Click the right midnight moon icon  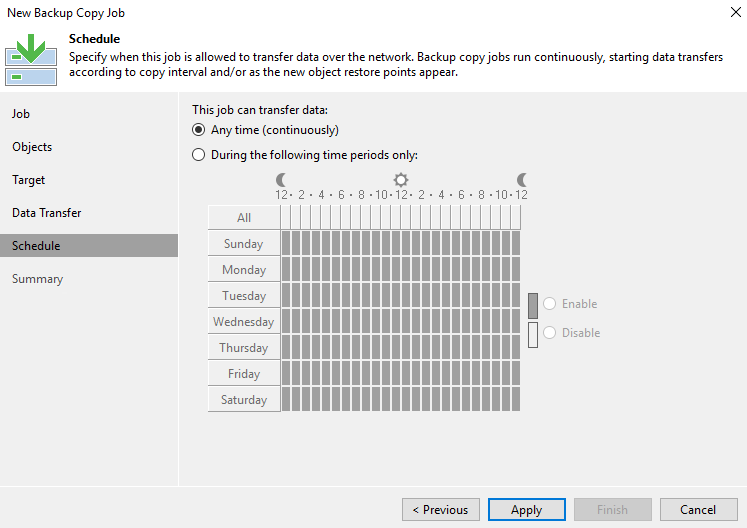522,180
